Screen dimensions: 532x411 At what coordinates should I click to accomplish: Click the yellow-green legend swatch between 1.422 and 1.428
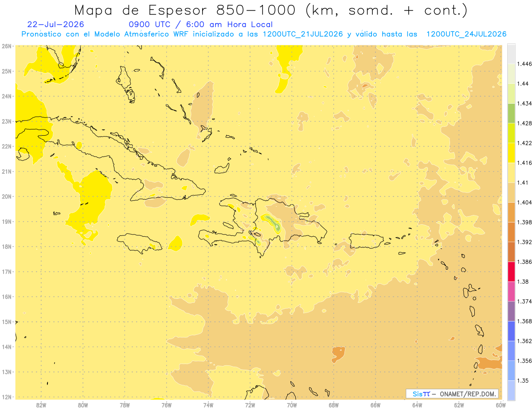(x=511, y=133)
